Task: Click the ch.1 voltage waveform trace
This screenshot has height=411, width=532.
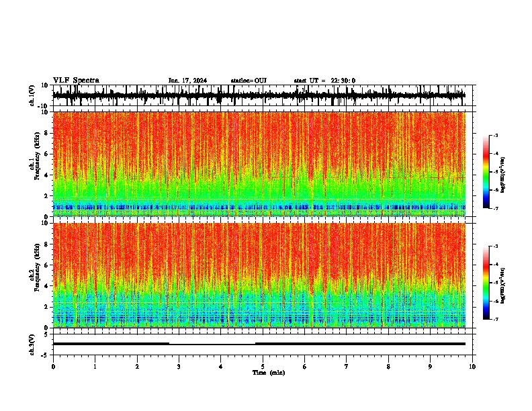Action: pos(259,95)
